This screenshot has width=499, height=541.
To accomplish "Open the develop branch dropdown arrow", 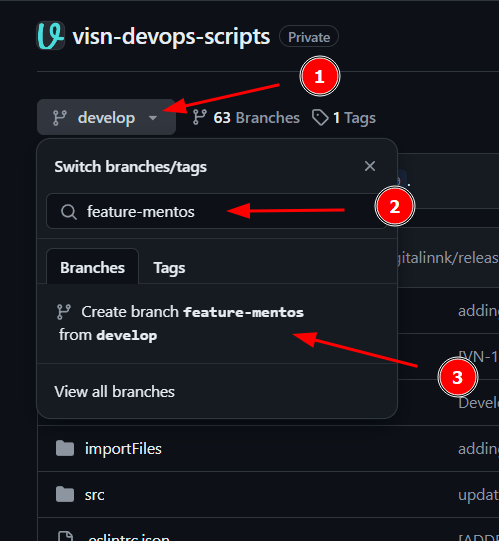I will pyautogui.click(x=153, y=118).
